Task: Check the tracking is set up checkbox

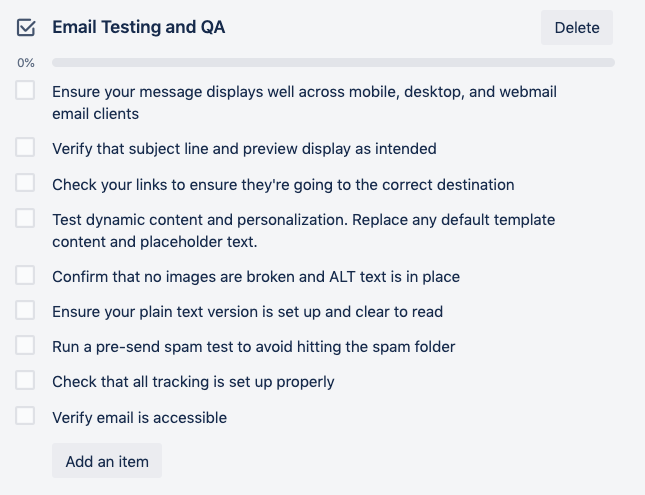Action: pyautogui.click(x=26, y=381)
